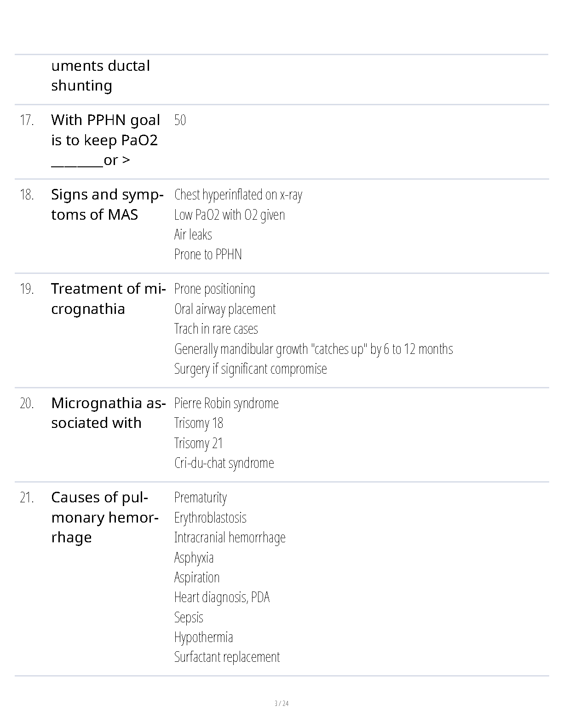The image size is (563, 728).
Task: Click the "Prone to PPHN" line
Action: [x=208, y=254]
